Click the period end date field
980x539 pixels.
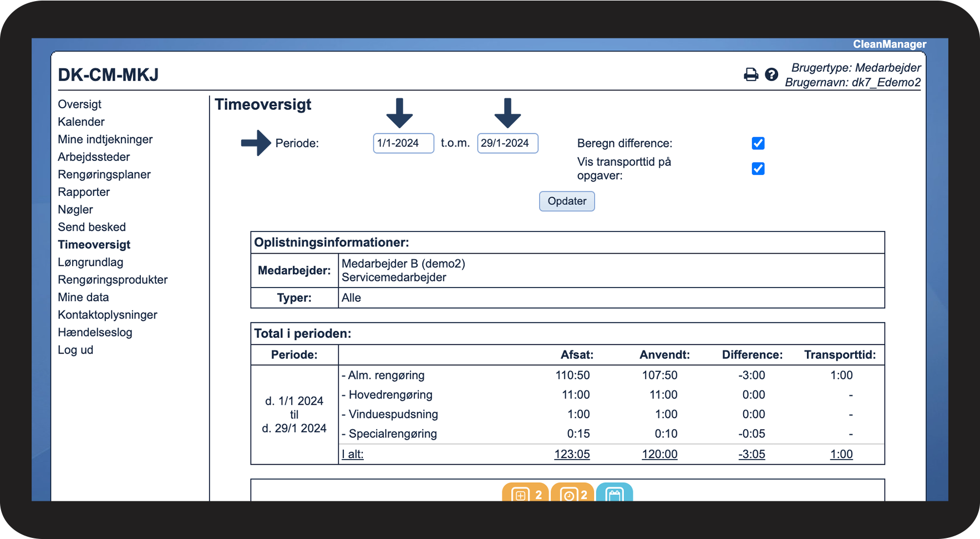point(507,143)
